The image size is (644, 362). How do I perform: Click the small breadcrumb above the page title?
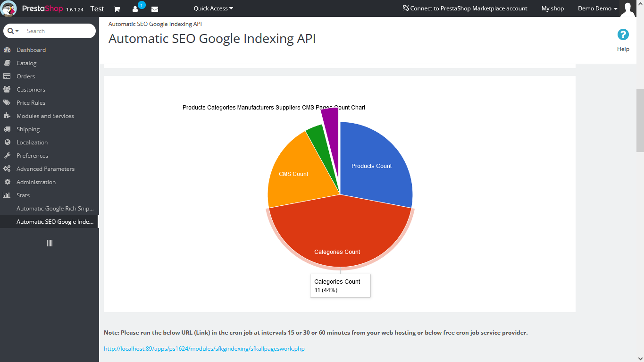pos(155,24)
